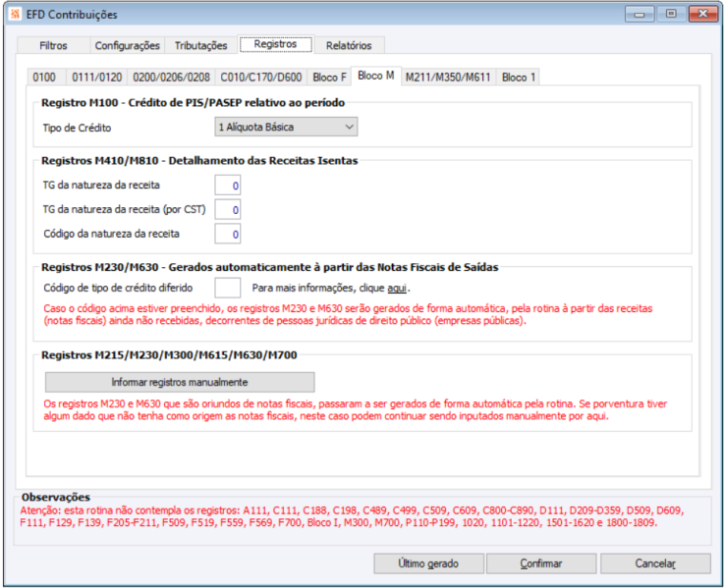Click the TG da natureza da receita (por CST) field

(227, 209)
